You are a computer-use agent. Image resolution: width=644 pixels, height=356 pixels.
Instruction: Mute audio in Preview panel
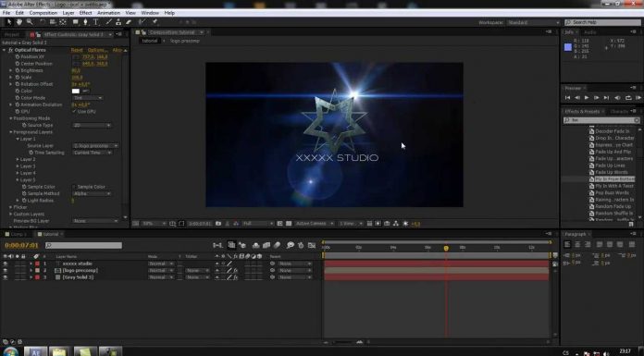point(617,98)
